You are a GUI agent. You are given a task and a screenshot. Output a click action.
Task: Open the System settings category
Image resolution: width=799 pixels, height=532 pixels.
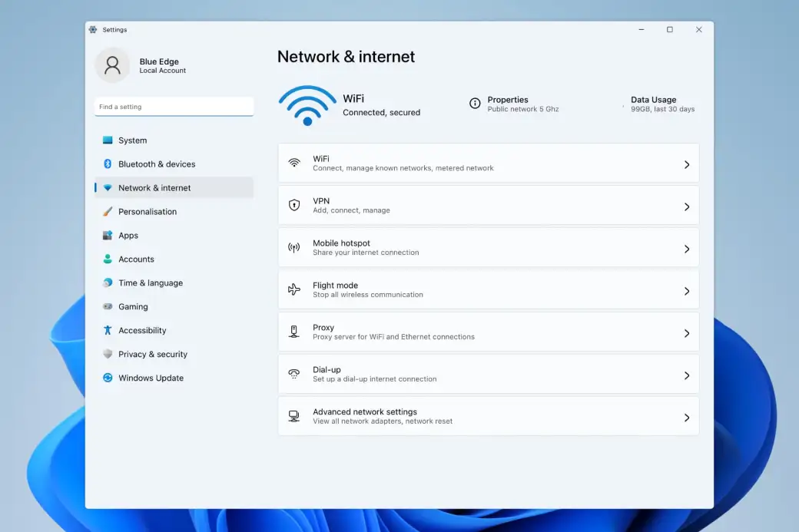point(174,140)
